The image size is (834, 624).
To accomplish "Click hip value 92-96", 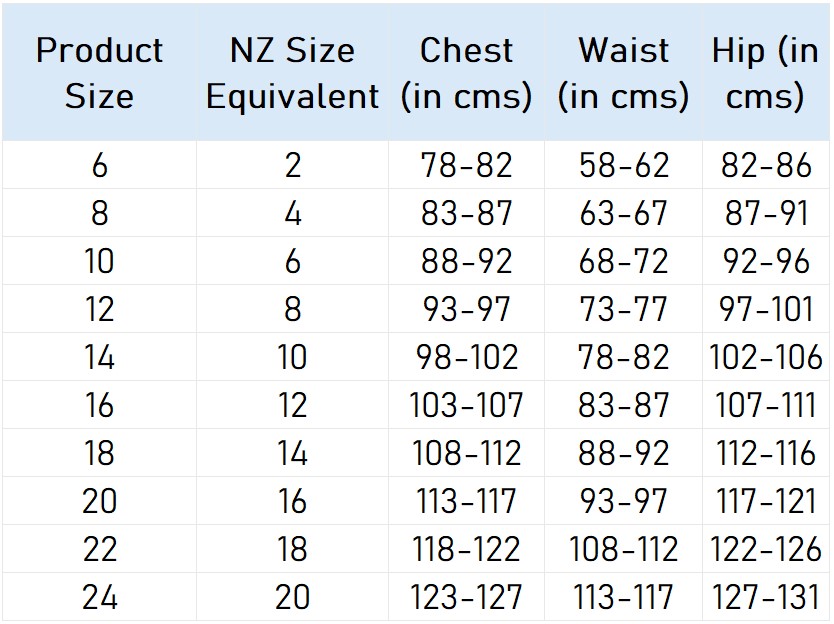I will tap(766, 261).
